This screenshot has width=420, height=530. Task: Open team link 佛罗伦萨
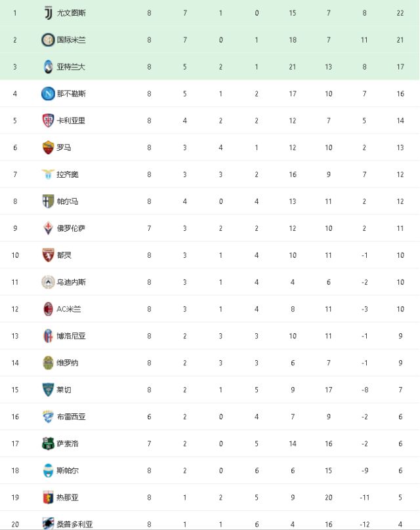tap(71, 228)
